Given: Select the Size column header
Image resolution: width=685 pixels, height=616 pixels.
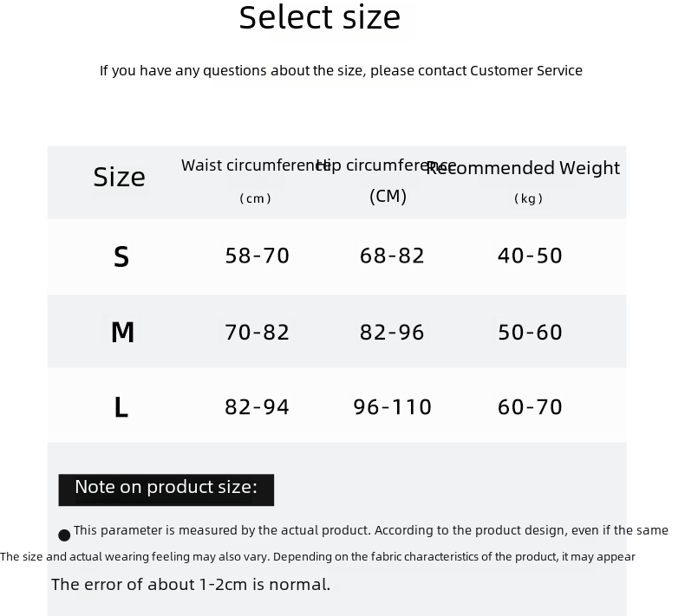Looking at the screenshot, I should (x=119, y=178).
